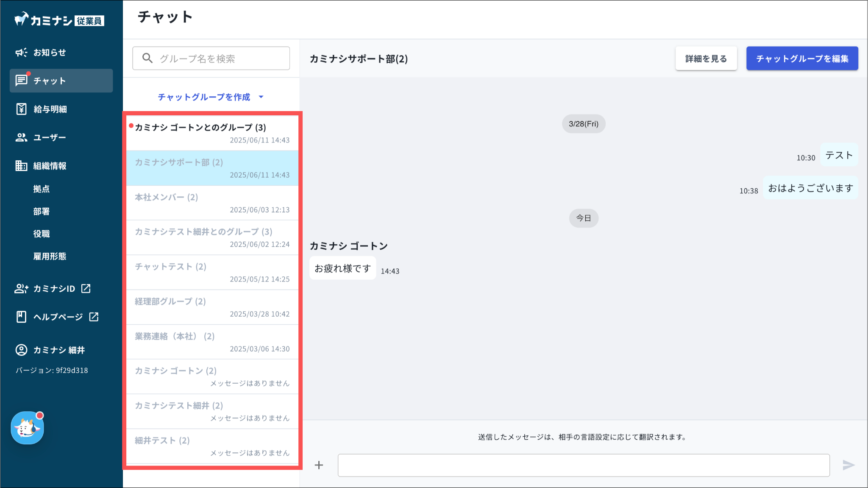This screenshot has height=488, width=868.
Task: Open the goat mascot support chat widget
Action: click(x=28, y=428)
